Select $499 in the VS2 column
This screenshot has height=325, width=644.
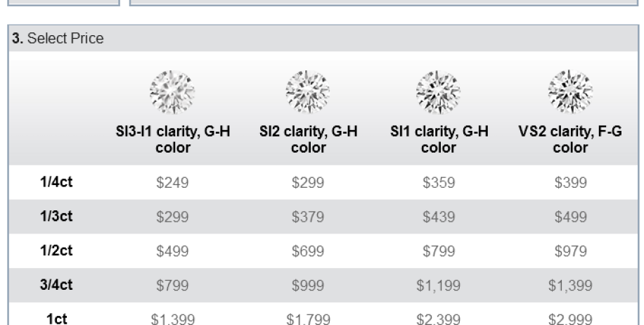(570, 217)
